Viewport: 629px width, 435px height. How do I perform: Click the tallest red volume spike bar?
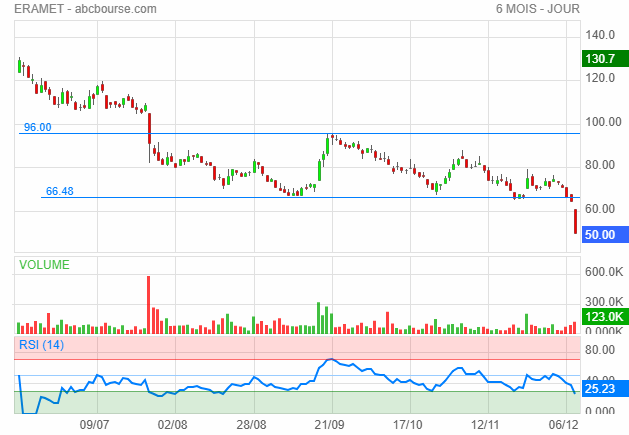148,305
